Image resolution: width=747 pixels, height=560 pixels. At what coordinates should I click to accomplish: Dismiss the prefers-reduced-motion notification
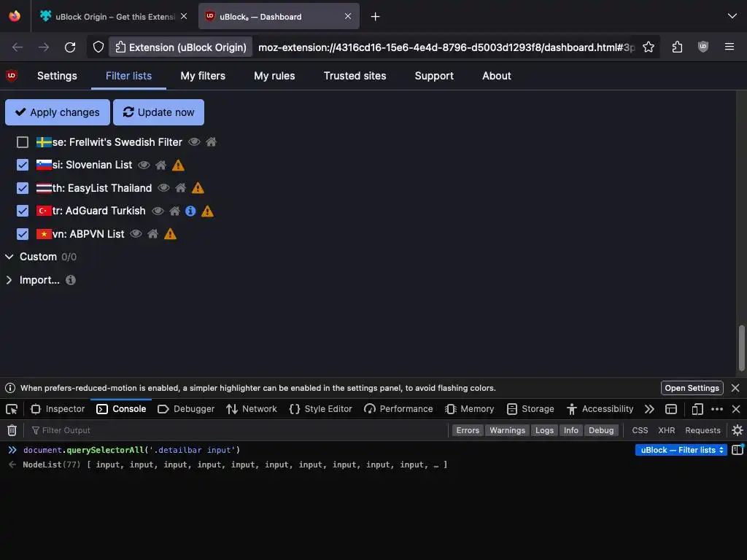click(735, 388)
